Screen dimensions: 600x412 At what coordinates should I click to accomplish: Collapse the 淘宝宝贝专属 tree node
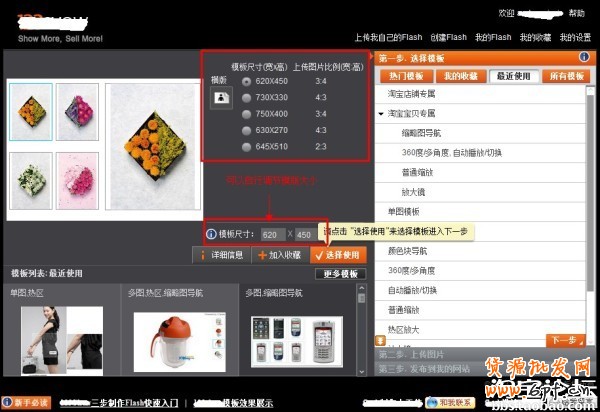[x=382, y=114]
